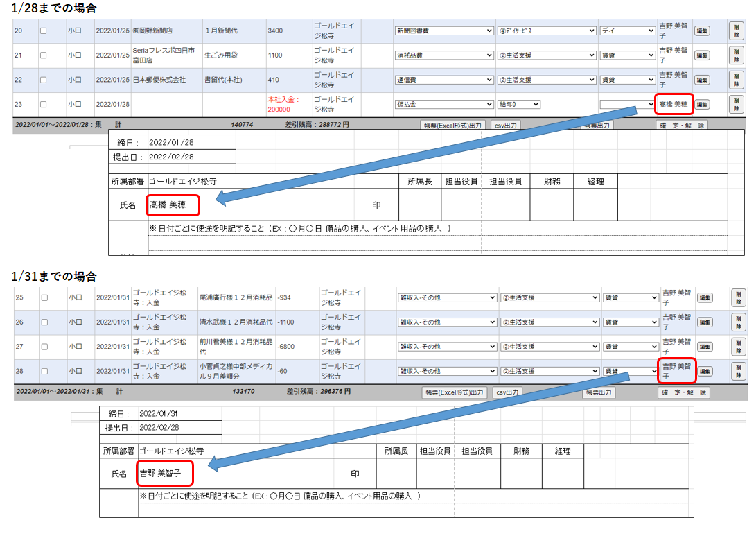Click 編集 button for row 25
This screenshot has height=536, width=756.
tap(703, 297)
